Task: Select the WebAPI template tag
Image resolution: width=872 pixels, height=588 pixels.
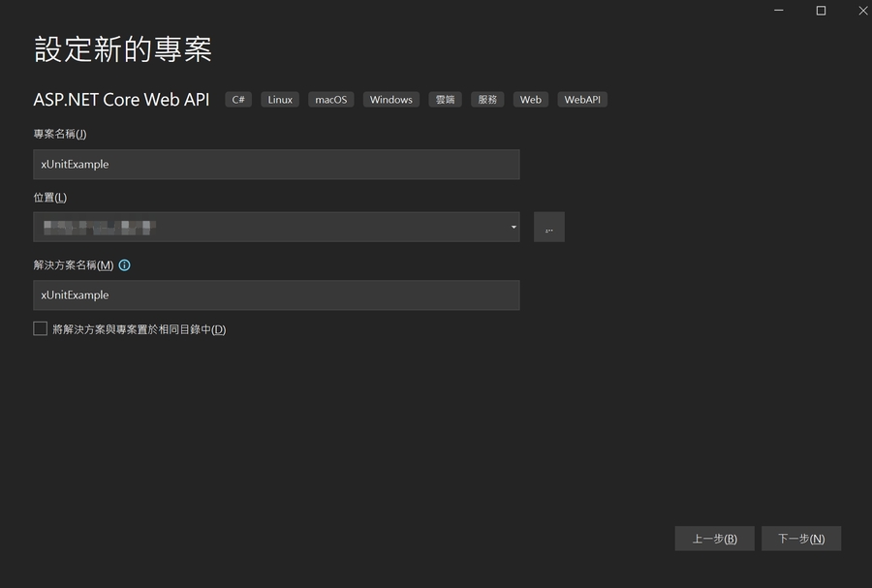Action: [581, 99]
